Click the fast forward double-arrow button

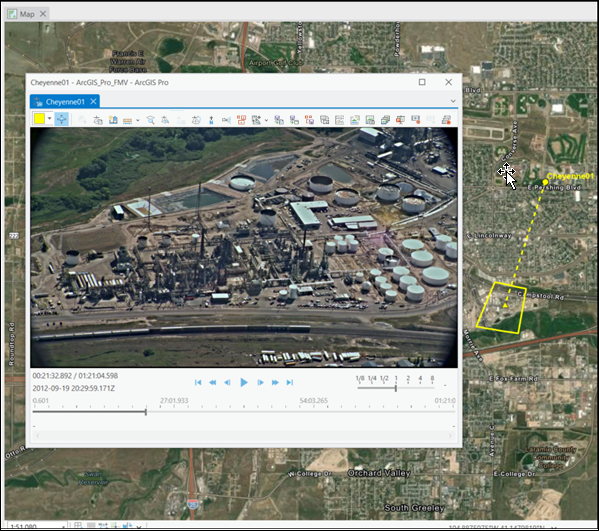point(275,382)
